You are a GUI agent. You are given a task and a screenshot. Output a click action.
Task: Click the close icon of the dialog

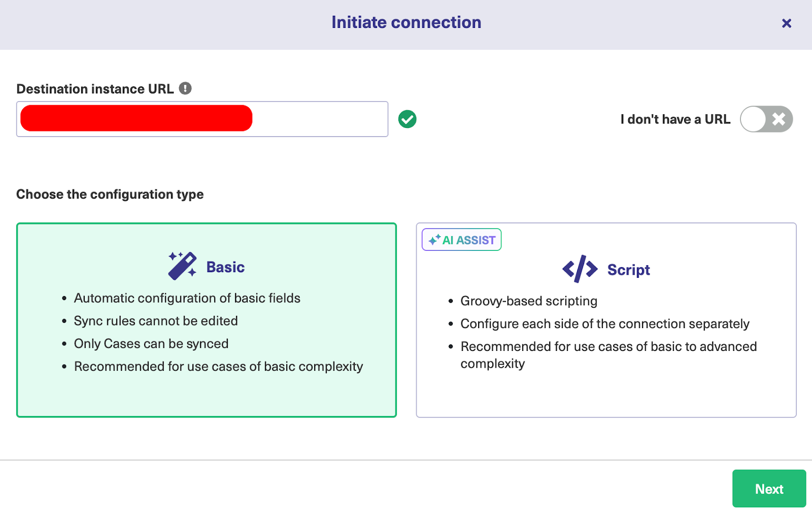point(787,23)
